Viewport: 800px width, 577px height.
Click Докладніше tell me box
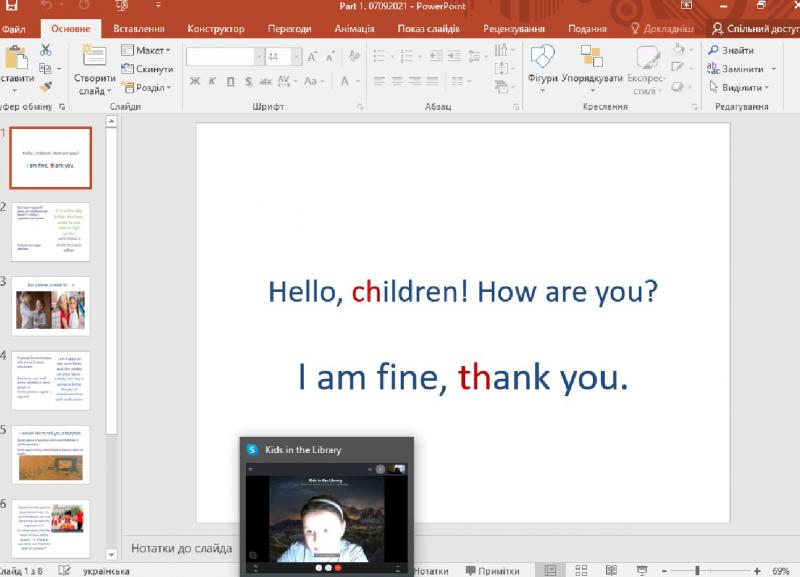coord(662,29)
